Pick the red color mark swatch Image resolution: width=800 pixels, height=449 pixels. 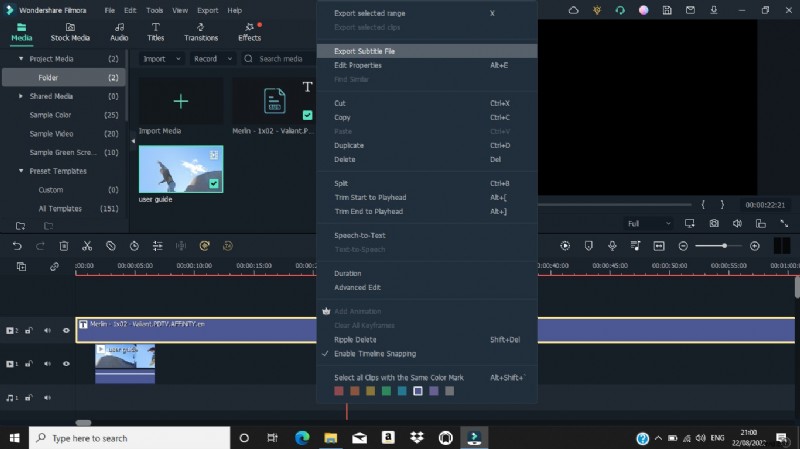339,391
